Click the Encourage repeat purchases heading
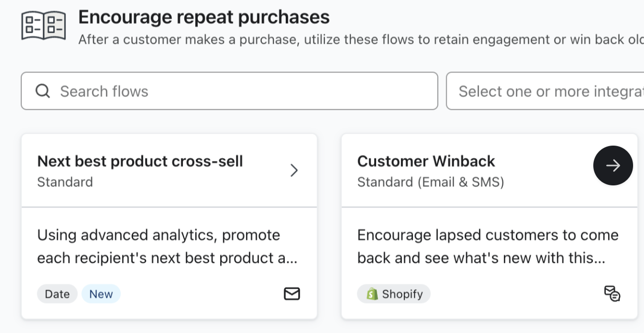Image resolution: width=644 pixels, height=333 pixels. (x=204, y=17)
